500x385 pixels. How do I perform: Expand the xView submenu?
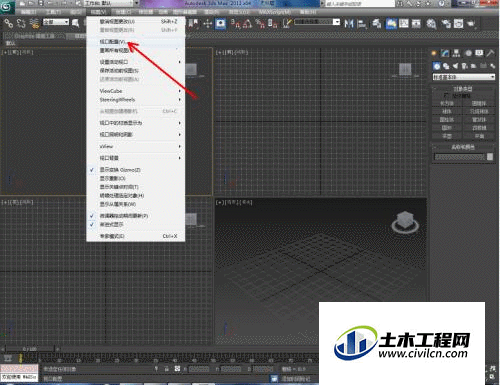tap(136, 146)
